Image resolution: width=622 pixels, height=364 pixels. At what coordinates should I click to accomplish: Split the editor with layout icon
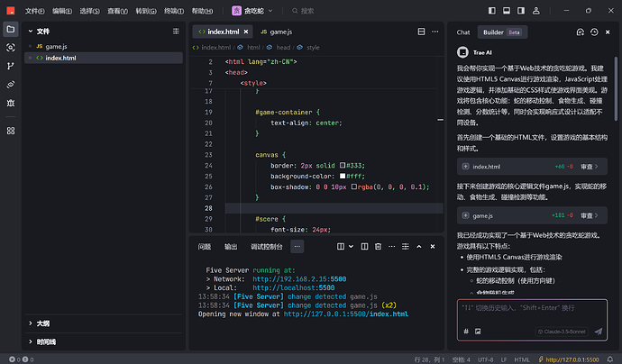pyautogui.click(x=421, y=32)
